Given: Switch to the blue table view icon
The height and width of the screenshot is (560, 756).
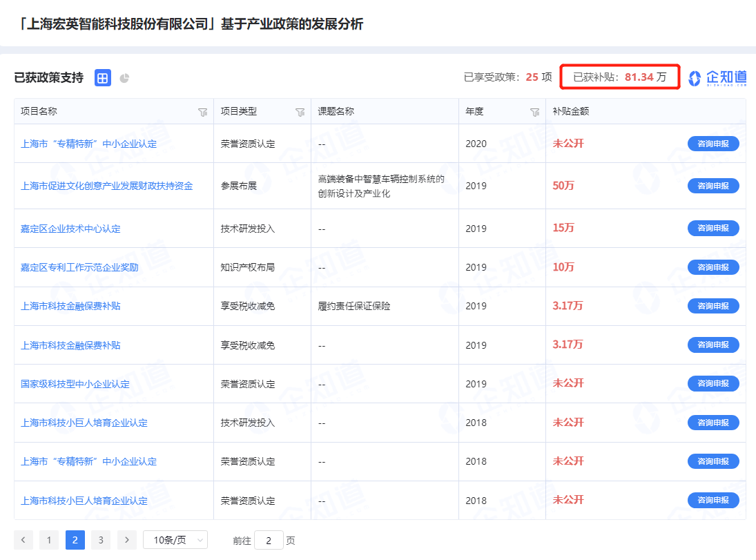Looking at the screenshot, I should (103, 77).
